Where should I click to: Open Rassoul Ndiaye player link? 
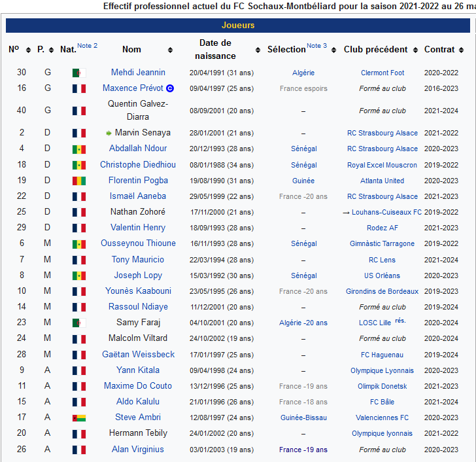click(138, 307)
